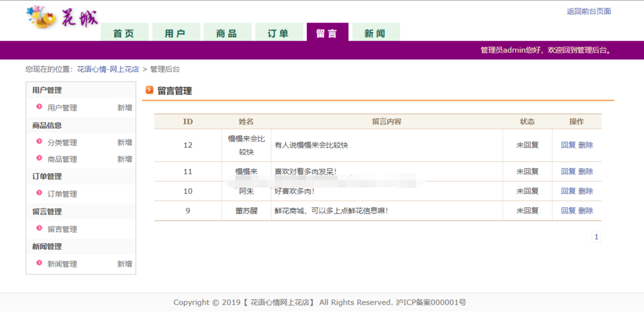Click the pink bullet icon next to 分类管理
Image resolution: width=644 pixels, height=314 pixels.
[x=39, y=142]
